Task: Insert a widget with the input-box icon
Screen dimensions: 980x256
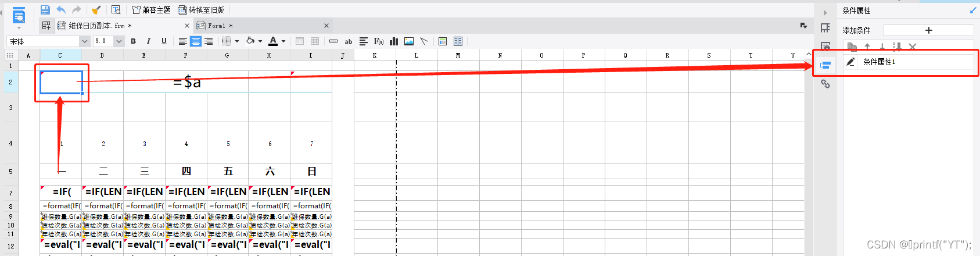Action: click(333, 41)
